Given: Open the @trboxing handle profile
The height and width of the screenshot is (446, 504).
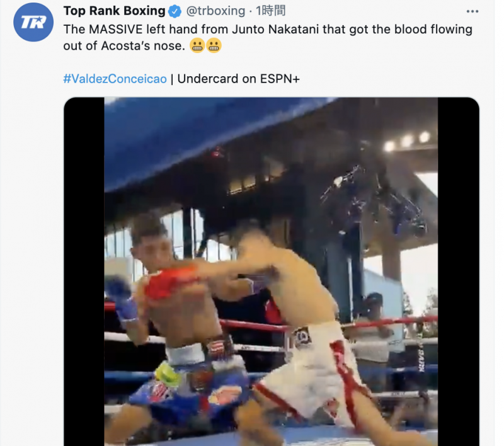Looking at the screenshot, I should (x=215, y=11).
